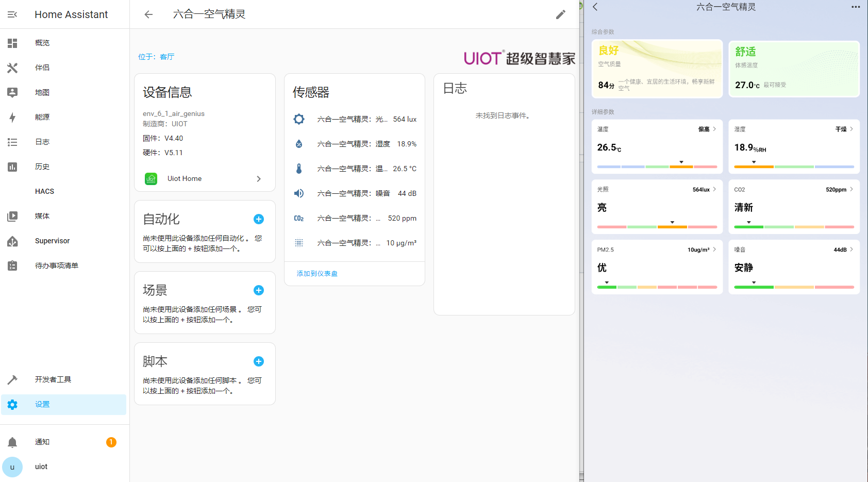Click the CO2 sensor icon
This screenshot has height=482, width=868.
point(299,218)
